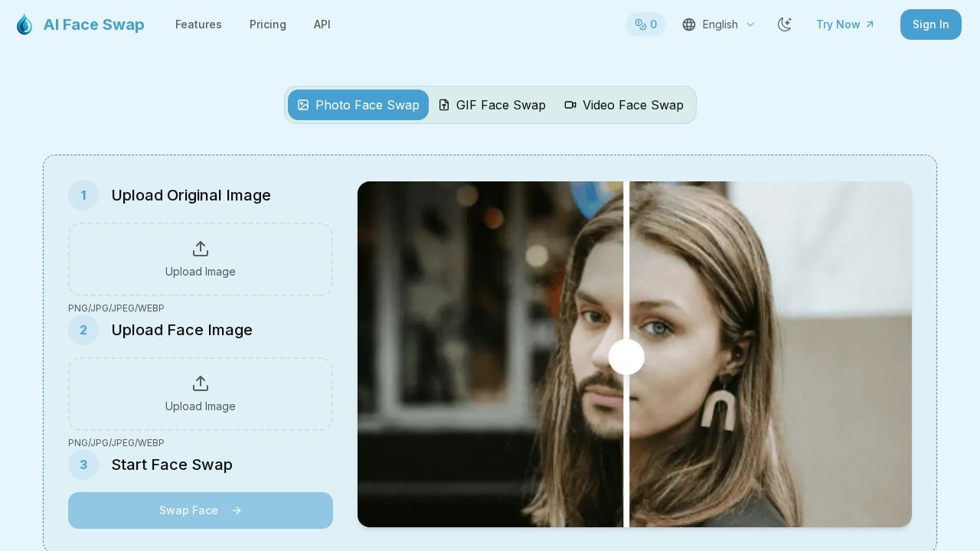The image size is (980, 551).
Task: Open the API page
Action: (x=322, y=24)
